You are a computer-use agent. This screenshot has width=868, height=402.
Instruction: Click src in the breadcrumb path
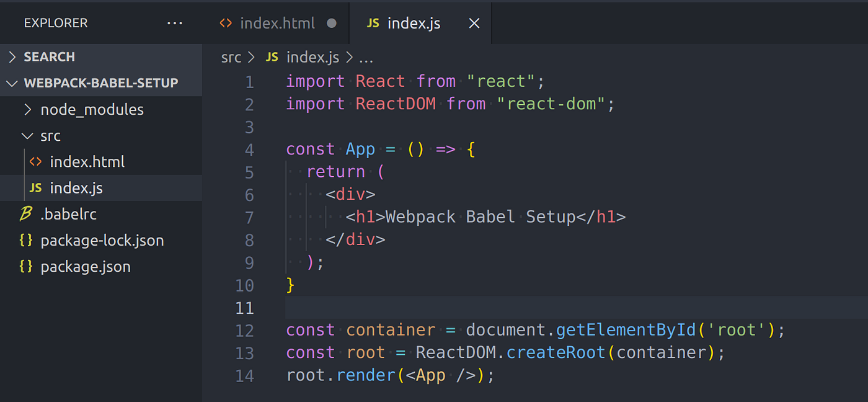231,57
